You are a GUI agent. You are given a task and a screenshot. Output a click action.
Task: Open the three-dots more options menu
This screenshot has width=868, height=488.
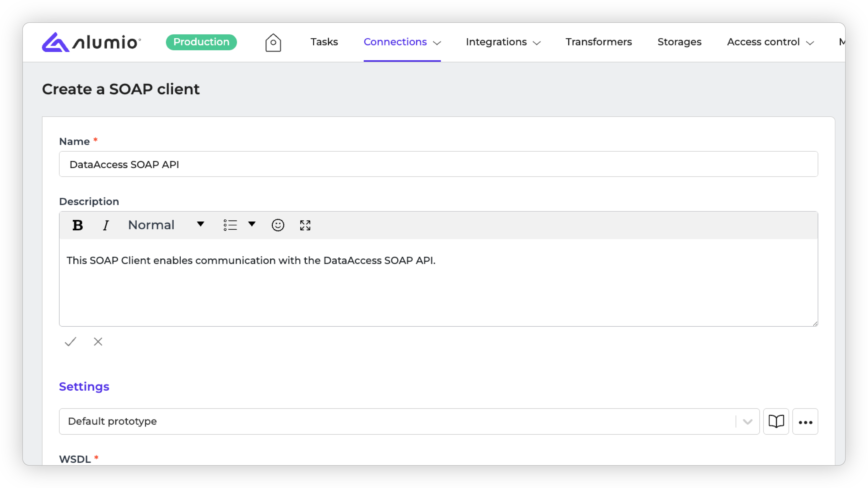coord(805,422)
